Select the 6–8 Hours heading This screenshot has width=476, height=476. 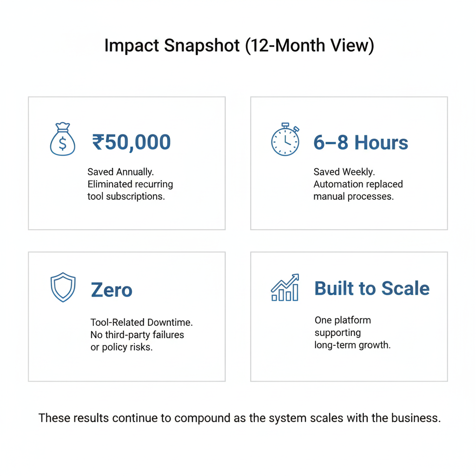(361, 142)
